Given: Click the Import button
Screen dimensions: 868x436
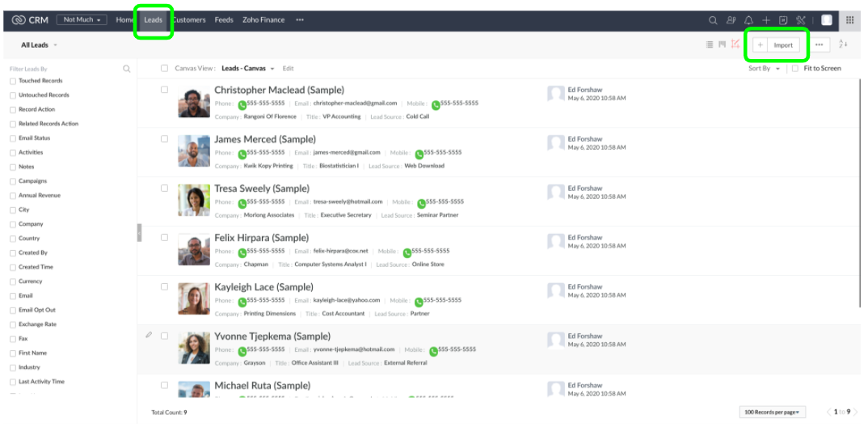Looking at the screenshot, I should tap(783, 44).
